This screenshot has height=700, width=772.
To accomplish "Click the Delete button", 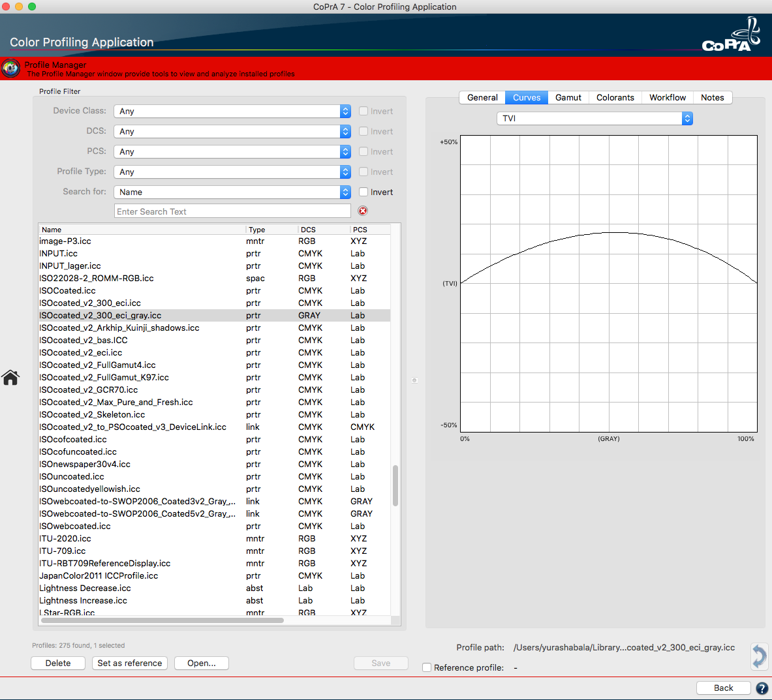I will point(58,663).
